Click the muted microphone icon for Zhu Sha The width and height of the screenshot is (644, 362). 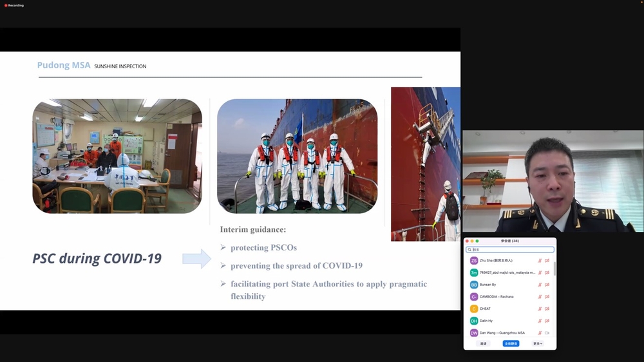(x=539, y=261)
